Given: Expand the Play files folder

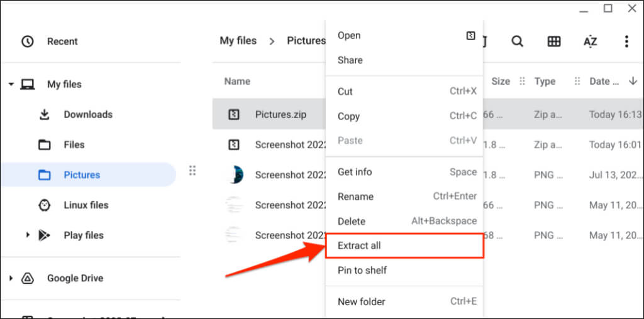Looking at the screenshot, I should click(28, 235).
